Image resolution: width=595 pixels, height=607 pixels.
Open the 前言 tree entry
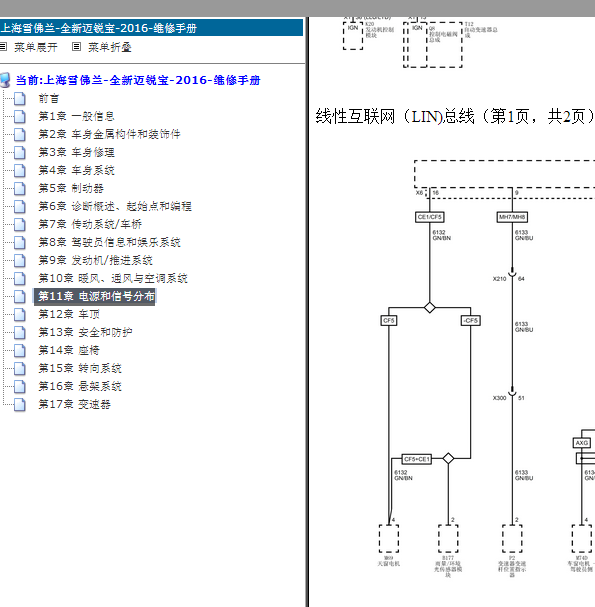point(48,98)
